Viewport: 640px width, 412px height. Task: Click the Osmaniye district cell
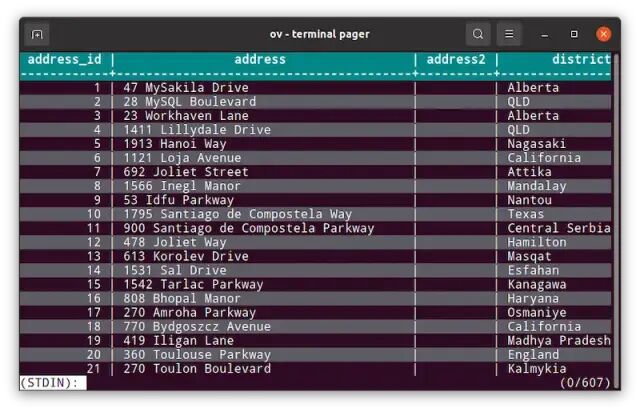537,313
